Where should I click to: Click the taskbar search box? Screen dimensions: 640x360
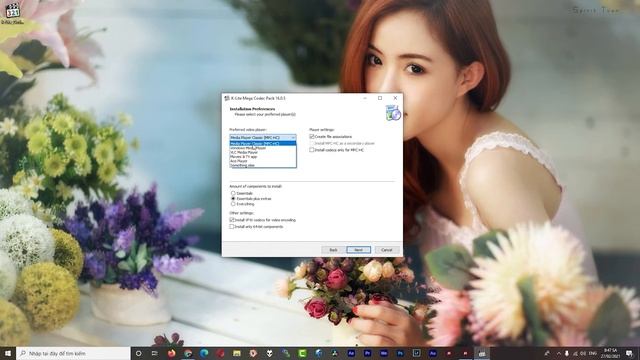(x=73, y=353)
